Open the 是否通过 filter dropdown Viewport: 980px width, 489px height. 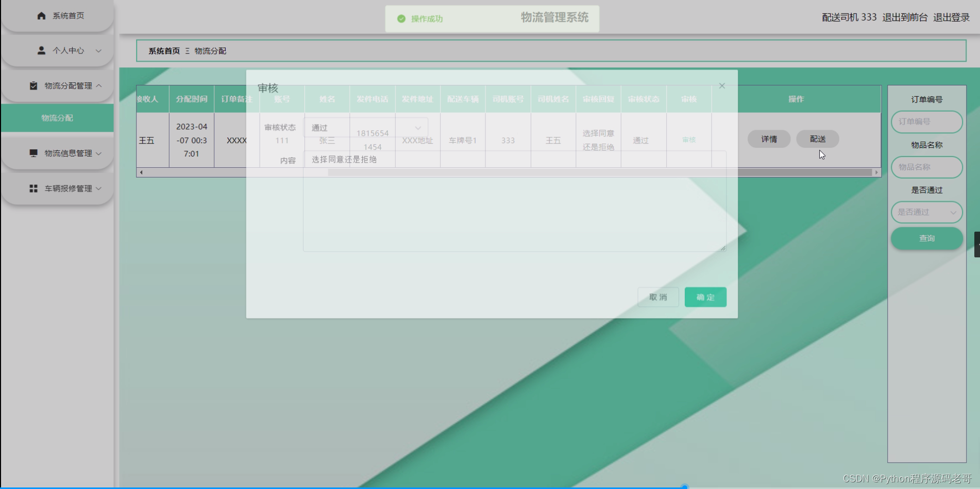[x=927, y=212]
